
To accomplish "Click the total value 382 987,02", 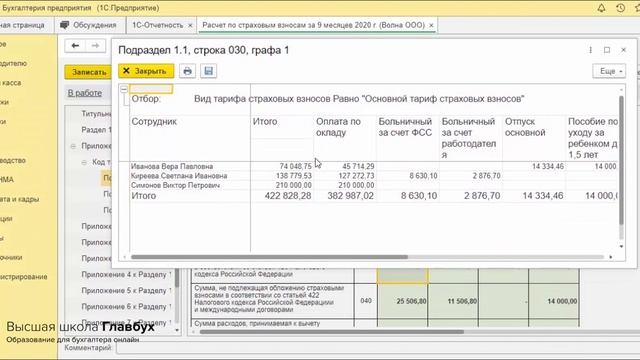I will tap(351, 196).
